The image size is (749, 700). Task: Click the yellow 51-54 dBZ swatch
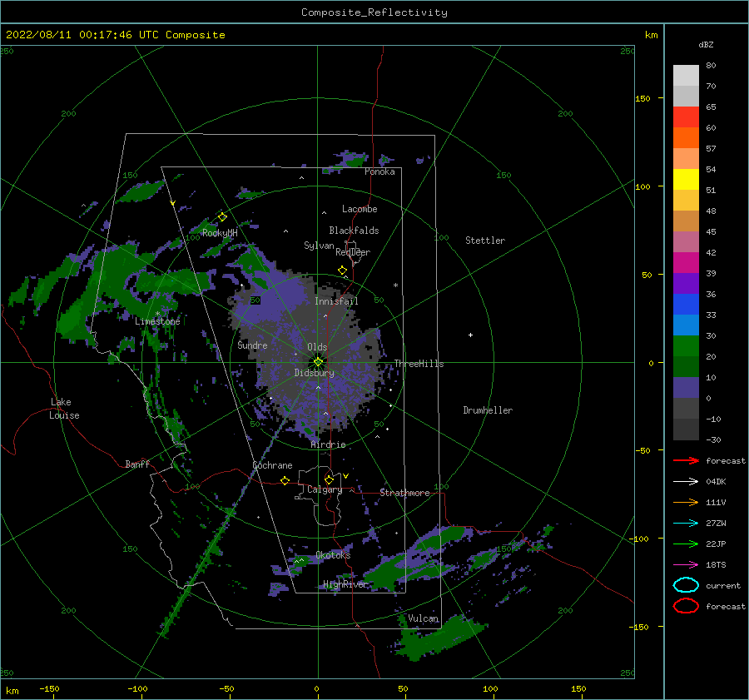click(x=686, y=180)
